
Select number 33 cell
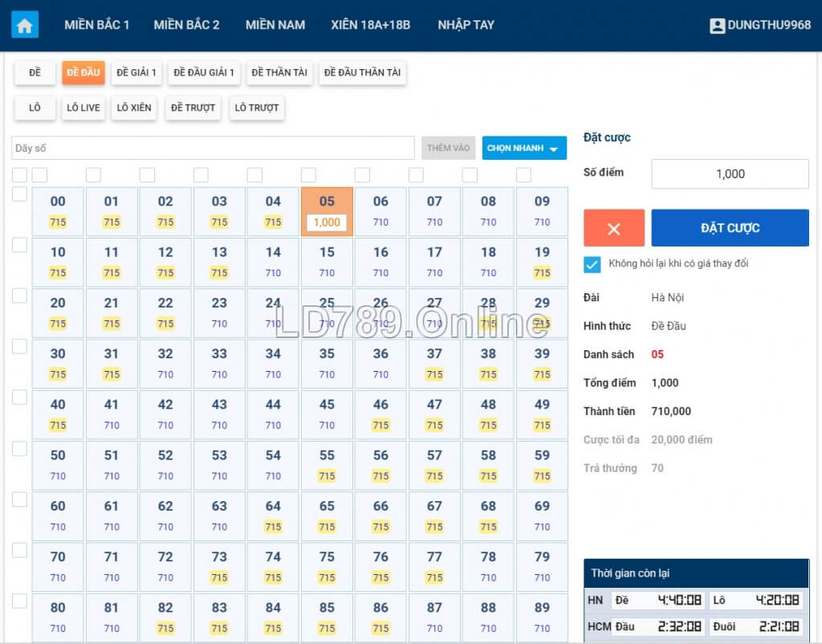pos(219,364)
